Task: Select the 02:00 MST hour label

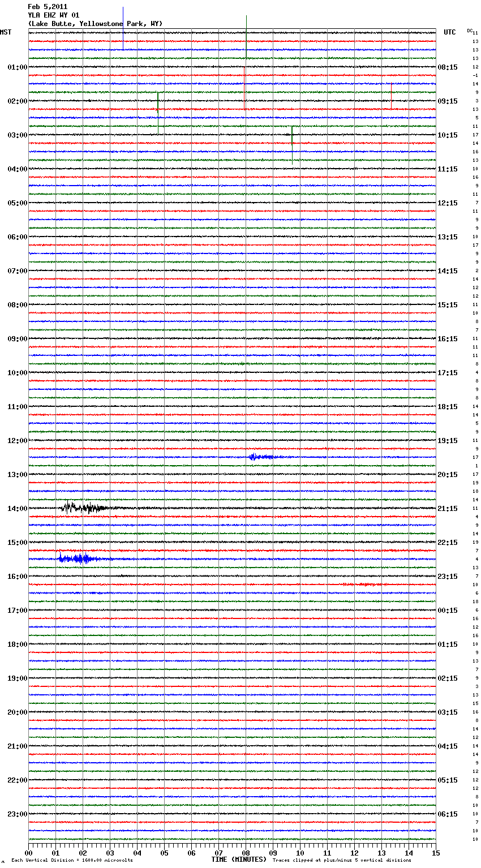Action: (18, 101)
